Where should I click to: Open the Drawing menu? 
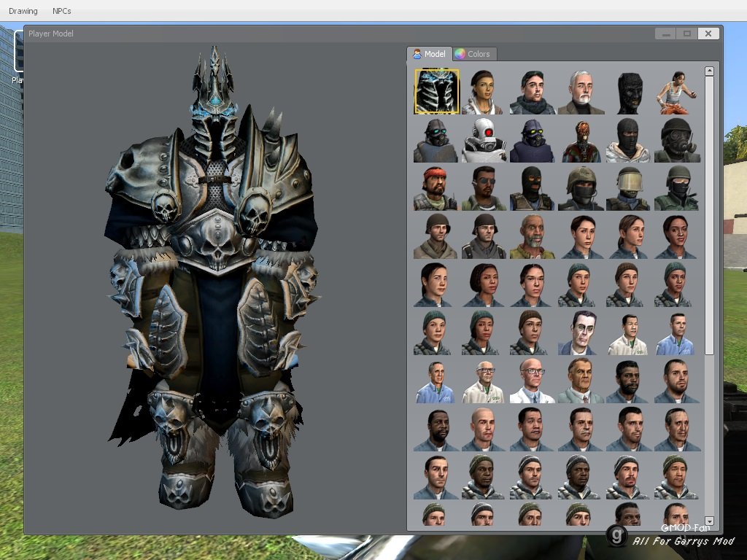coord(23,10)
